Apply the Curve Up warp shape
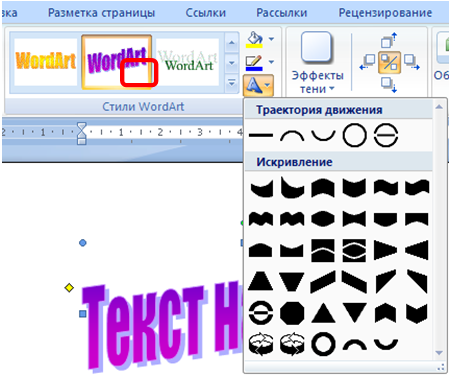This screenshot has height=375, width=449. coord(261,188)
